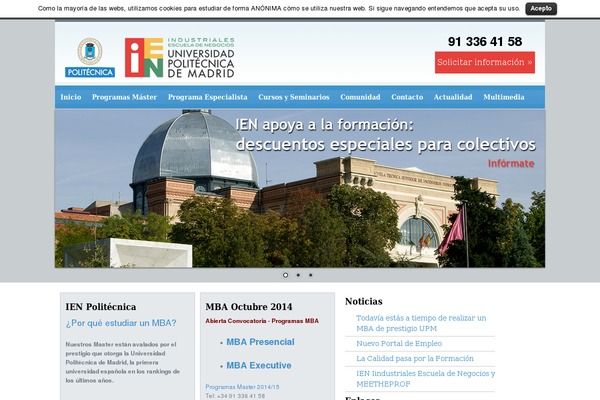Select the first slider pagination dot
The image size is (600, 400).
285,275
